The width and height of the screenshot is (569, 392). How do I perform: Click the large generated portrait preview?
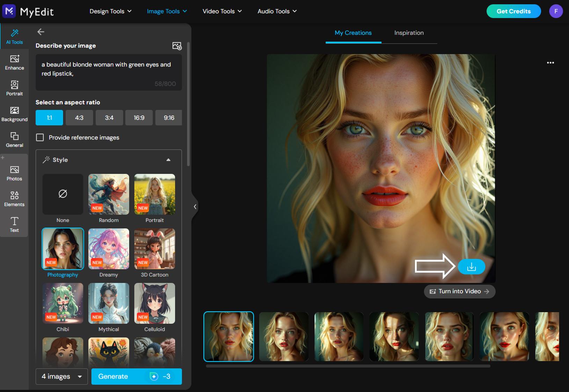point(381,168)
